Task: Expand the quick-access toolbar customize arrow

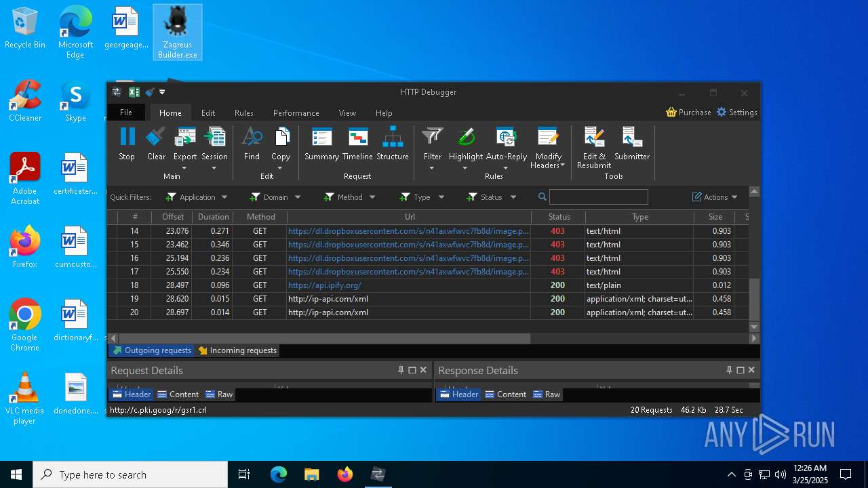Action: tap(162, 92)
